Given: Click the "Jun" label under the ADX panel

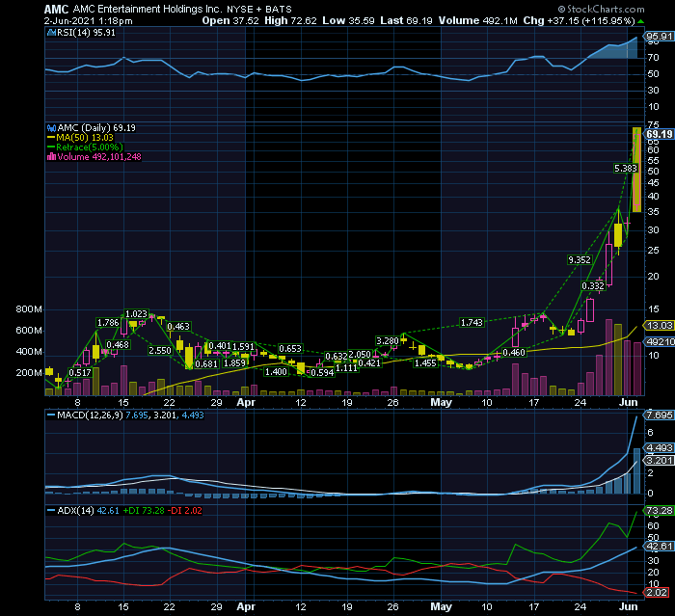Looking at the screenshot, I should [x=628, y=606].
